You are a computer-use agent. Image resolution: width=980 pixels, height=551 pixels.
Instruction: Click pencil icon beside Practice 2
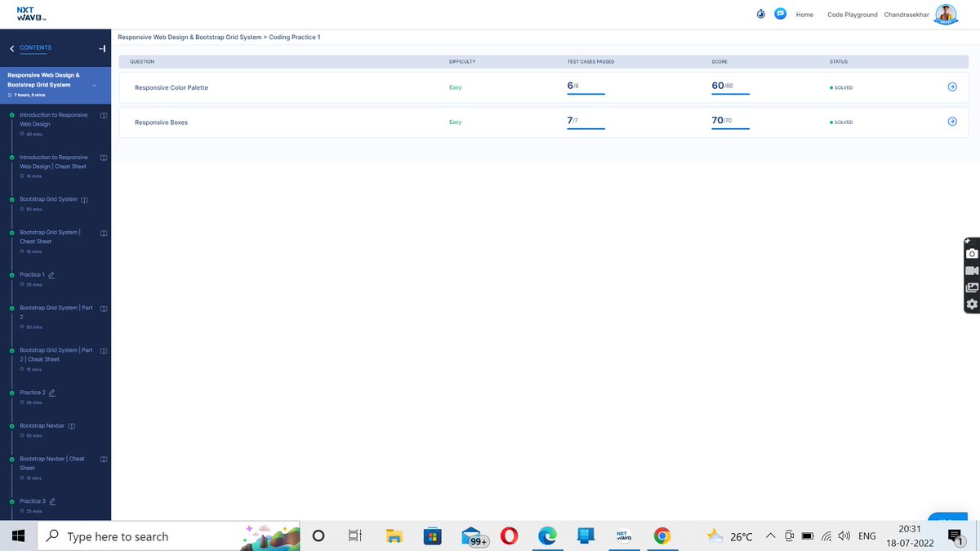point(52,393)
